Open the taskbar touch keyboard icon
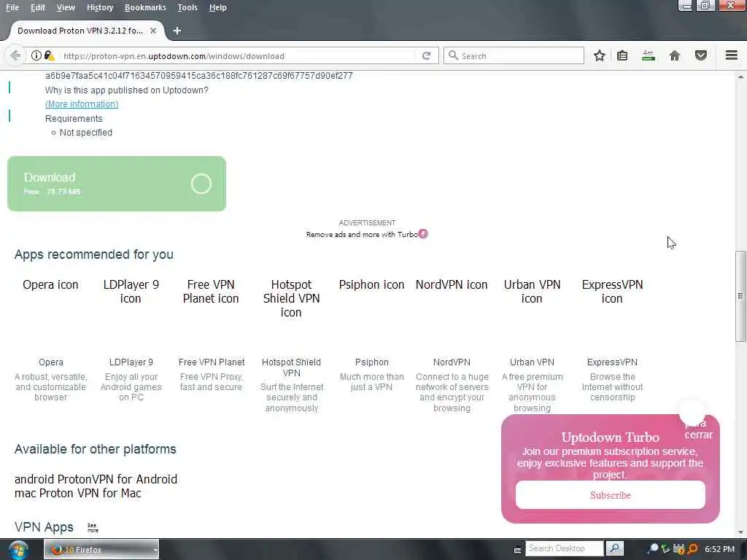This screenshot has height=560, width=747. coord(517,550)
